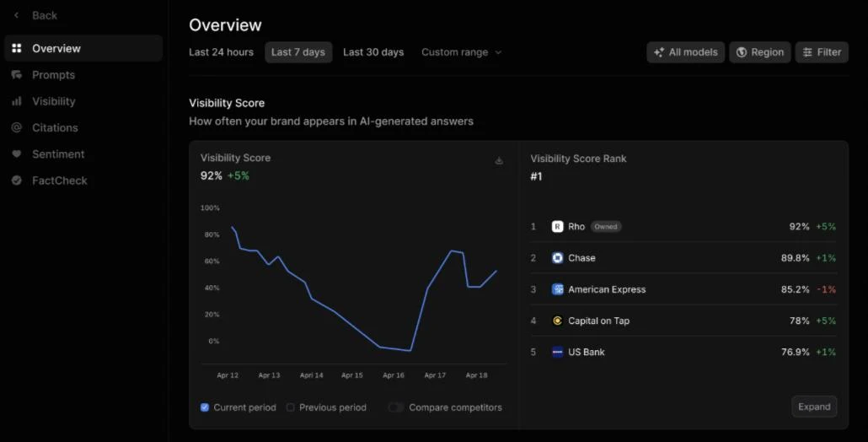The width and height of the screenshot is (868, 442).
Task: Click the Overview sidebar label
Action: (x=56, y=48)
